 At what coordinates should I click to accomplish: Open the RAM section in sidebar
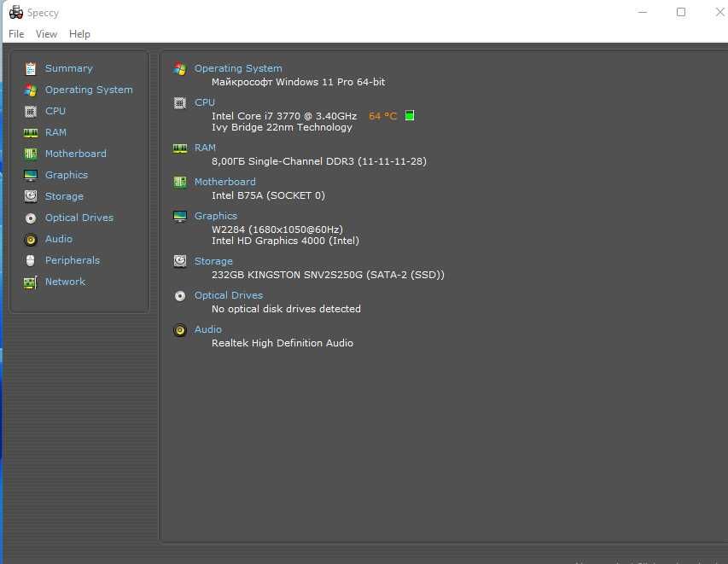click(55, 132)
